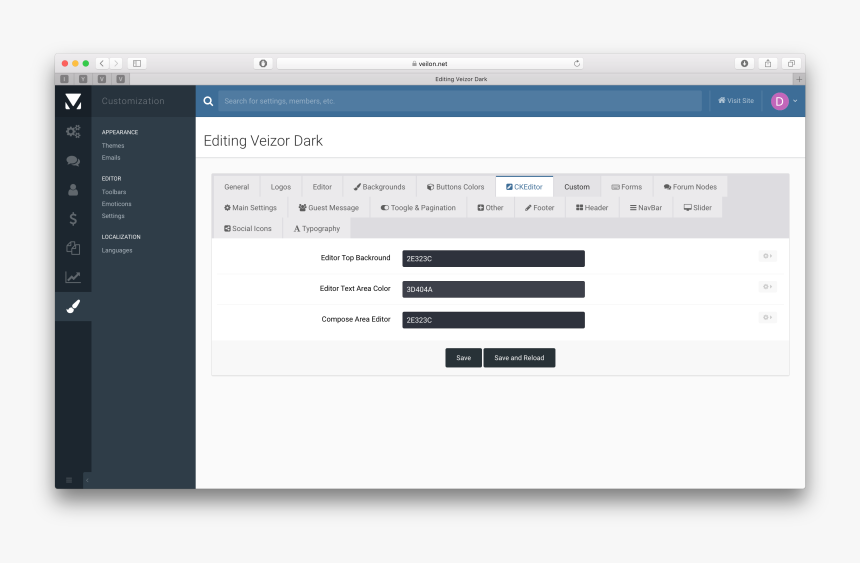
Task: Open the Members person icon
Action: [73, 190]
